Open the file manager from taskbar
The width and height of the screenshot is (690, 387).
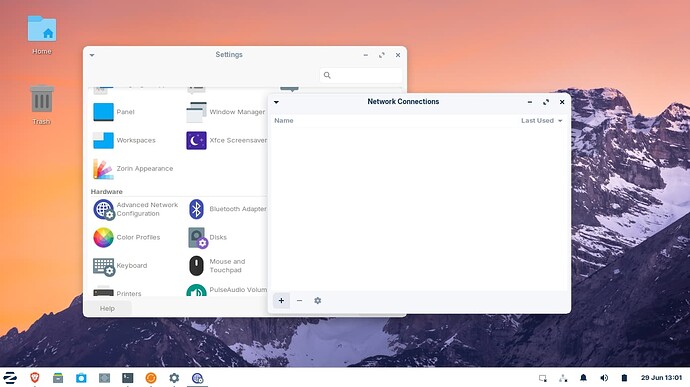58,378
